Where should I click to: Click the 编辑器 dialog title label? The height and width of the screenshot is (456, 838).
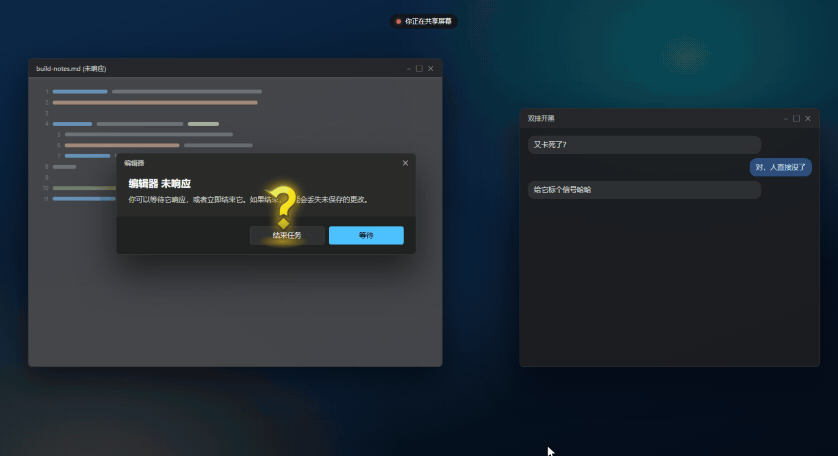click(x=134, y=163)
